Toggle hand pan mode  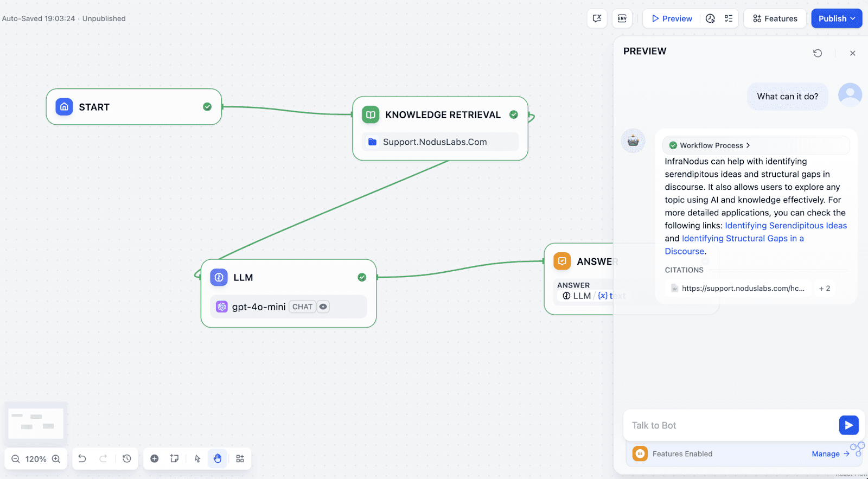point(218,459)
